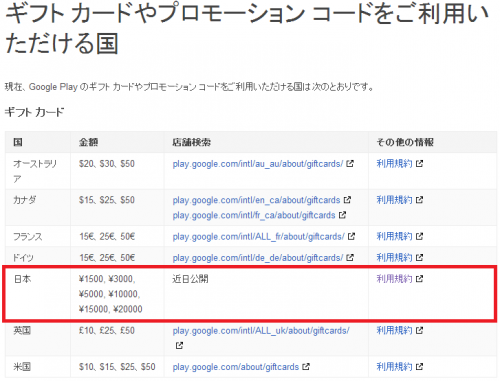Click external icon beside 利用規約 in ドイツ row
The height and width of the screenshot is (381, 500).
pyautogui.click(x=419, y=258)
